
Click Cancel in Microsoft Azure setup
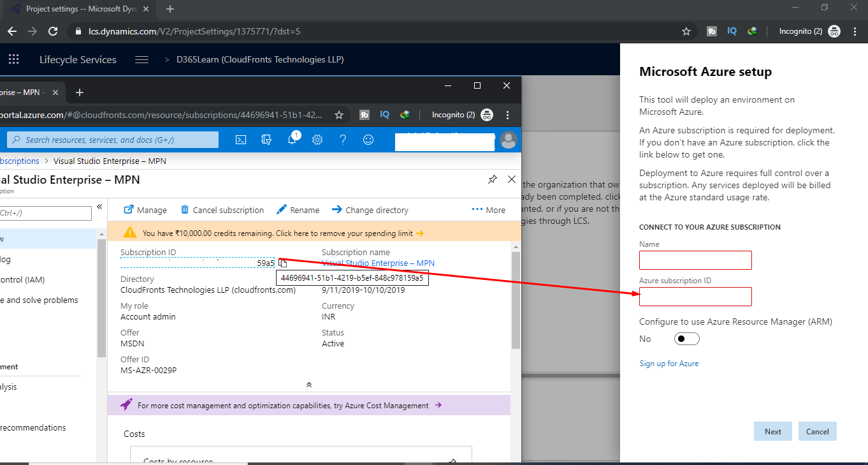[x=817, y=431]
